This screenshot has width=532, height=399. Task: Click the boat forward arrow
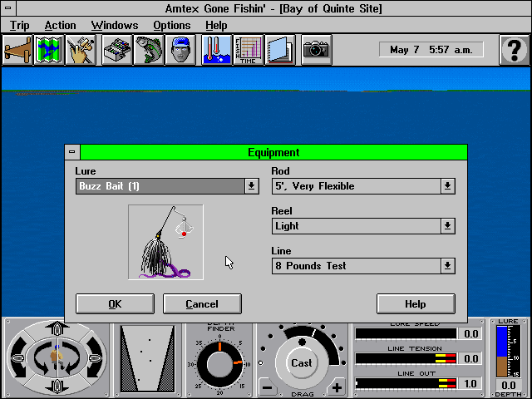pos(57,329)
